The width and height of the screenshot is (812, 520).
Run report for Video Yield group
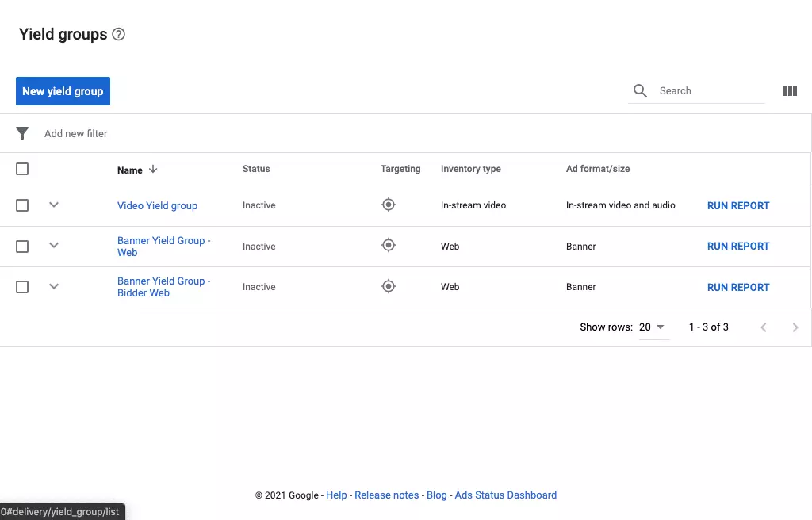point(738,205)
